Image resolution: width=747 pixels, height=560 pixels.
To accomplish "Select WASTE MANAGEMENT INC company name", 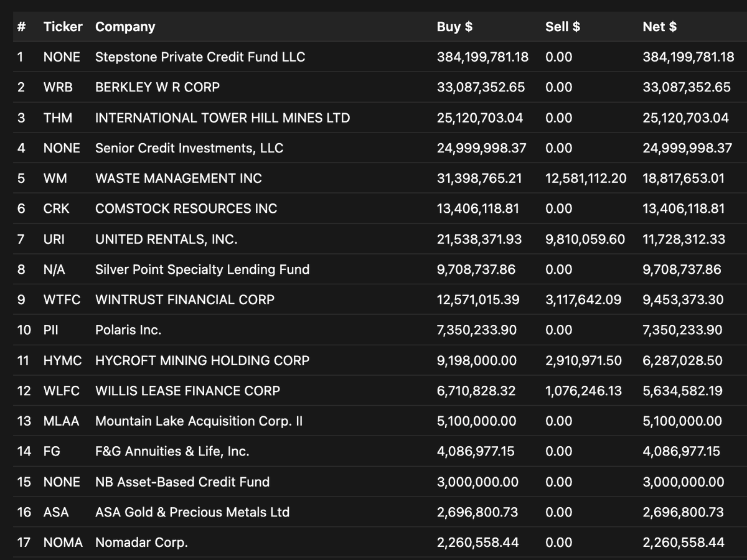I will coord(179,179).
